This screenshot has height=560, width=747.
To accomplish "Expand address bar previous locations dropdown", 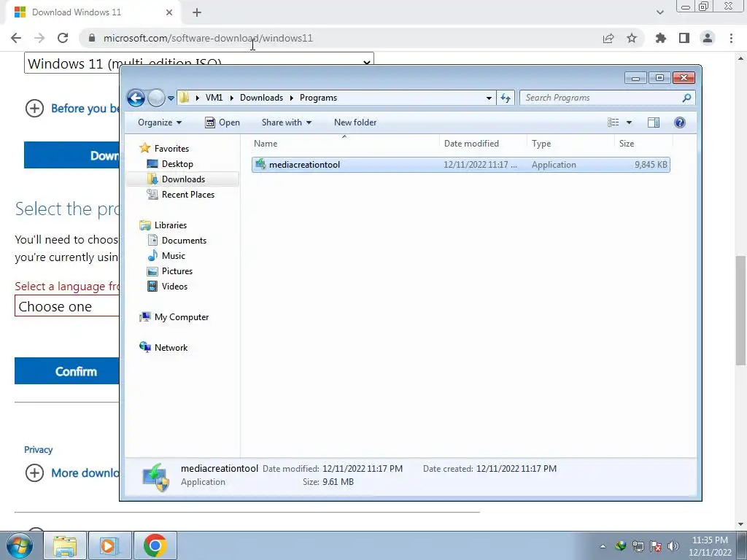I will (489, 98).
